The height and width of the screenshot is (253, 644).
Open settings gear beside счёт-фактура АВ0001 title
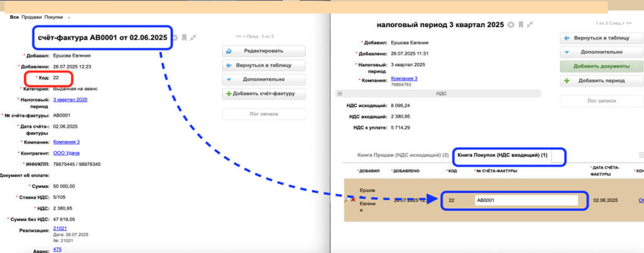175,38
